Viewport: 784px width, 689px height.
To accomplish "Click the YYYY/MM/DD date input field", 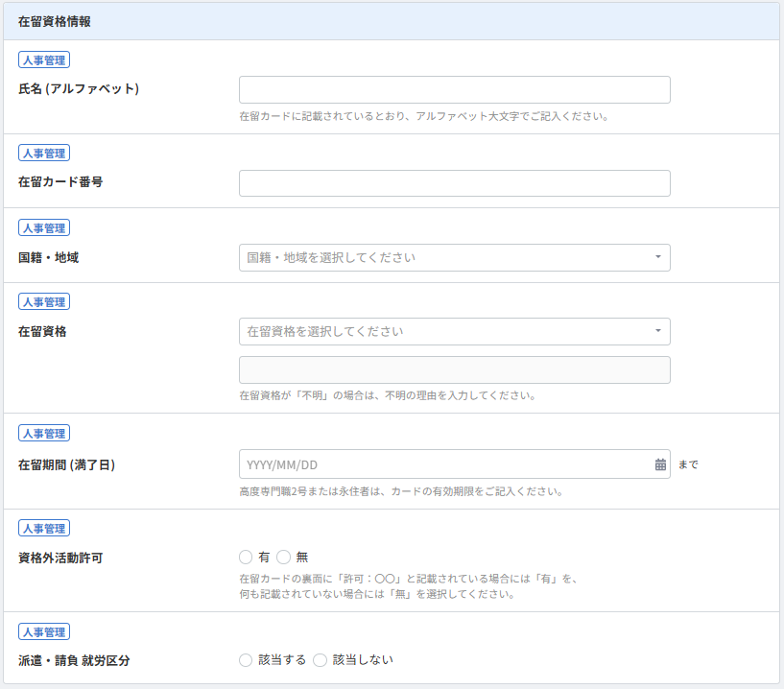I will [446, 464].
